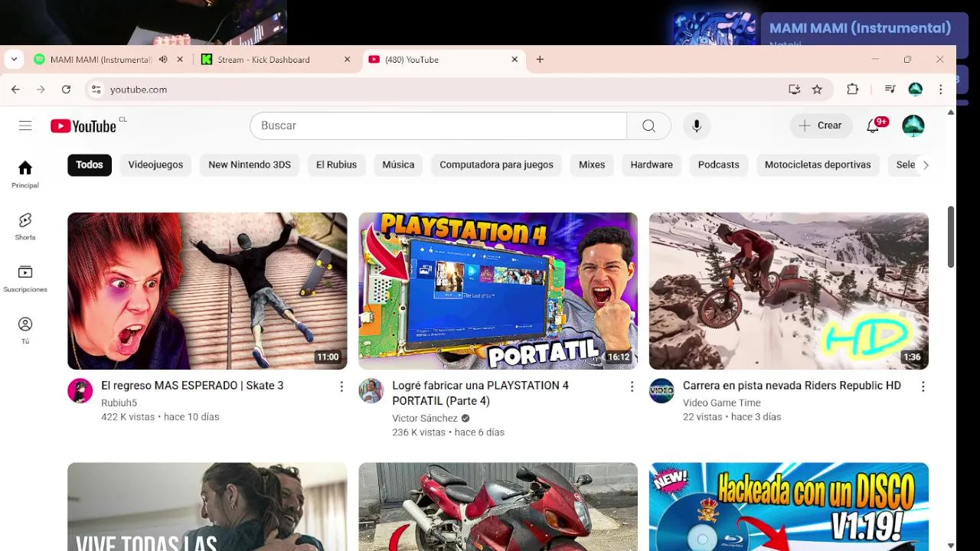Viewport: 980px width, 551px height.
Task: Open Victor Sánchez channel name link
Action: [x=425, y=418]
